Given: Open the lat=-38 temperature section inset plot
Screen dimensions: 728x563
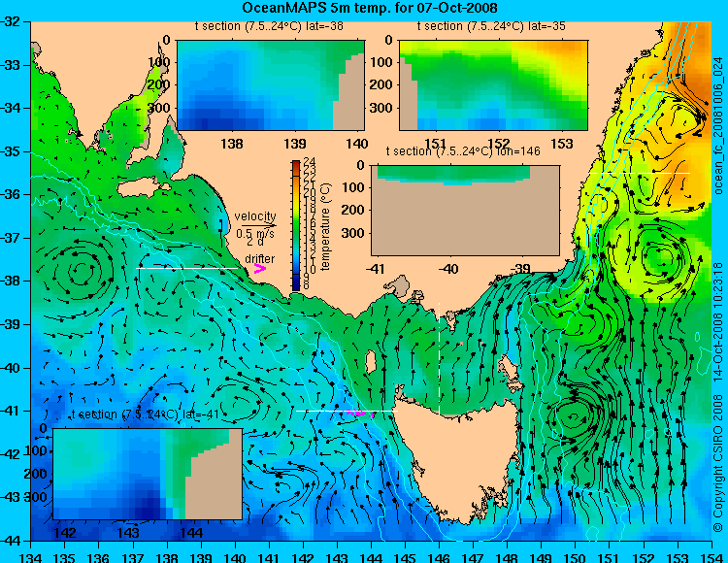Looking at the screenshot, I should click(x=271, y=85).
